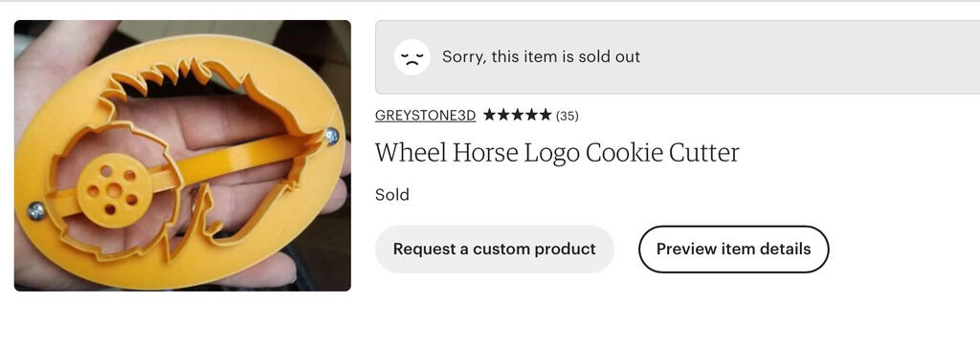Open the 35 reviews count

567,116
